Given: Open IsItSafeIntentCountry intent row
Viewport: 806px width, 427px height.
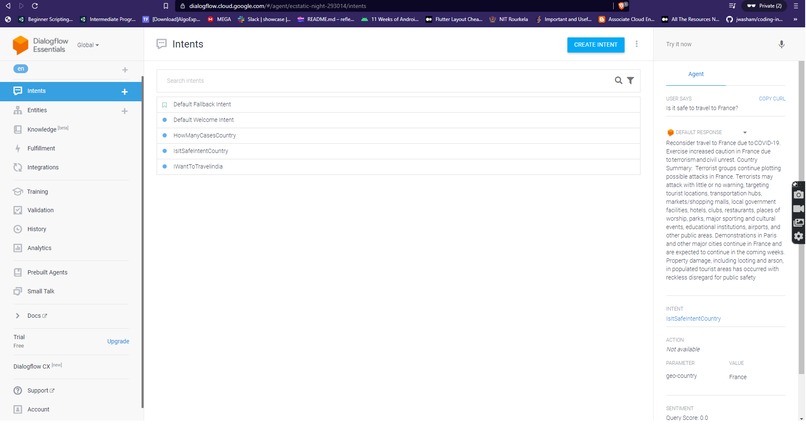Looking at the screenshot, I should (x=398, y=151).
